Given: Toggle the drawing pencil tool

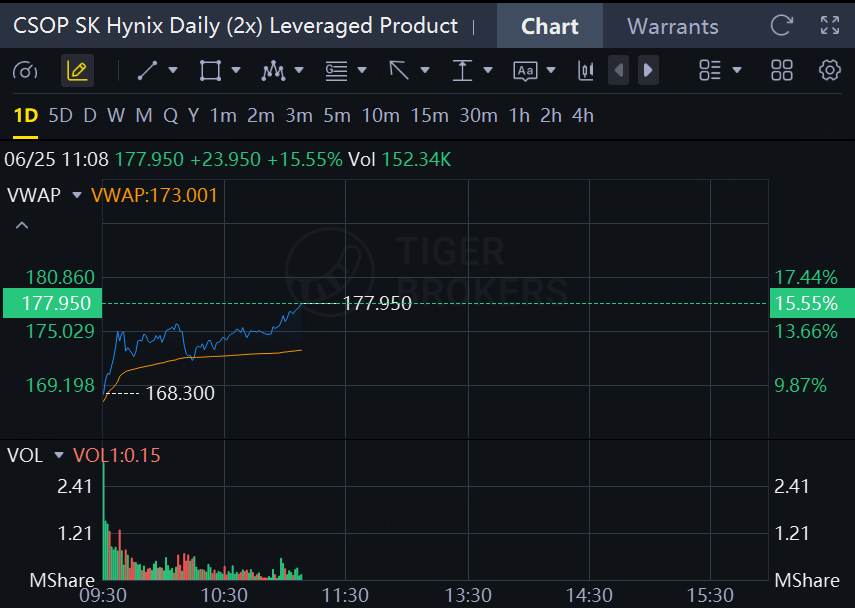Looking at the screenshot, I should (77, 70).
